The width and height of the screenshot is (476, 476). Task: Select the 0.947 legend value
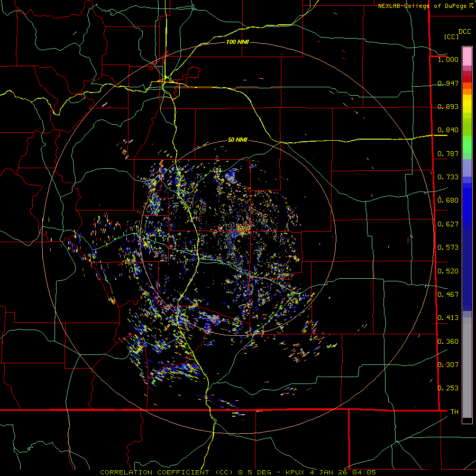click(448, 83)
